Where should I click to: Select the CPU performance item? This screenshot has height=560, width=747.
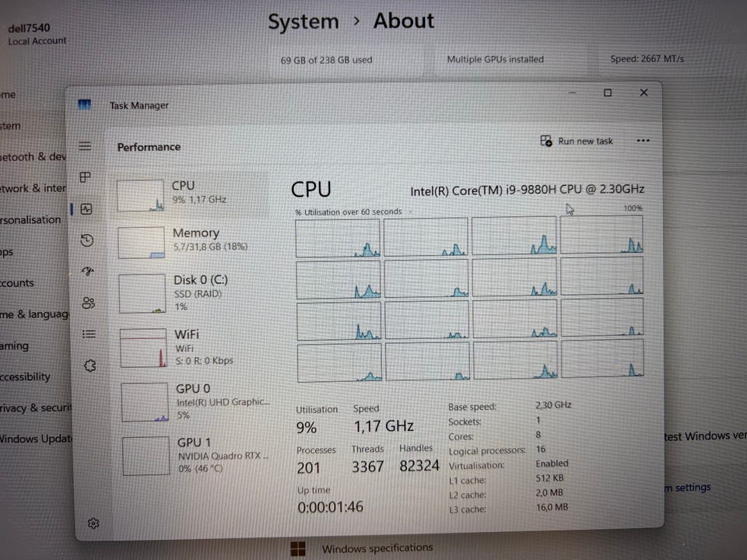tap(192, 193)
